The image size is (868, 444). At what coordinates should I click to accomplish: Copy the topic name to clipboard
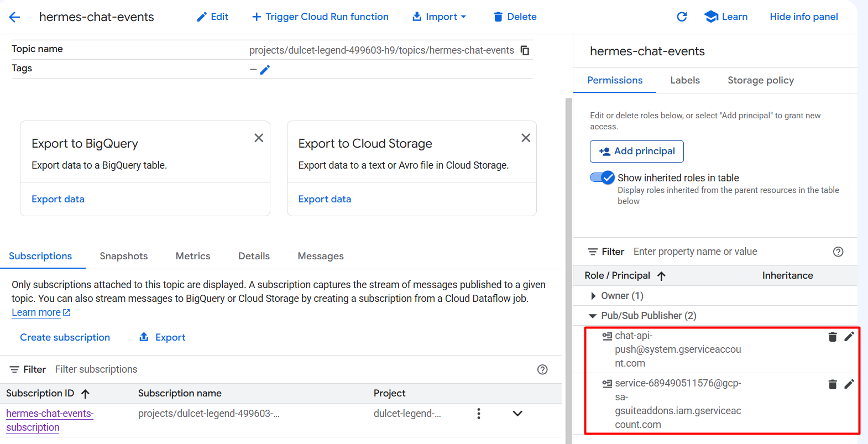click(x=525, y=50)
